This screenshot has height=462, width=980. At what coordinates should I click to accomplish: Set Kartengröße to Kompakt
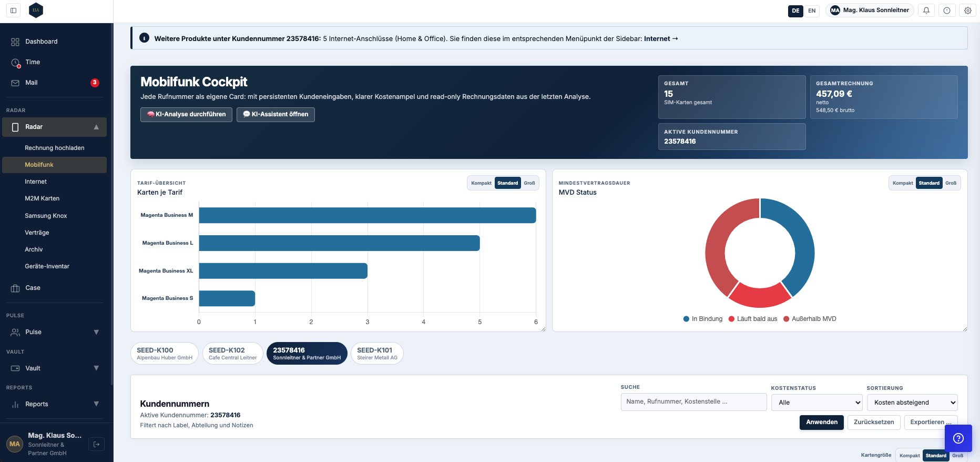click(910, 456)
